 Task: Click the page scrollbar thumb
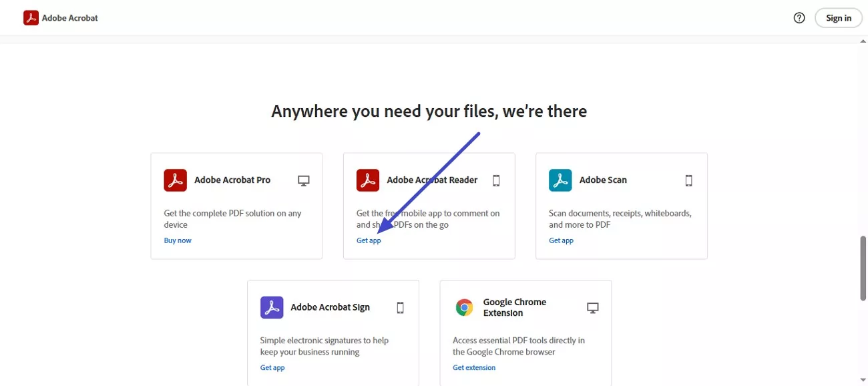pos(863,268)
